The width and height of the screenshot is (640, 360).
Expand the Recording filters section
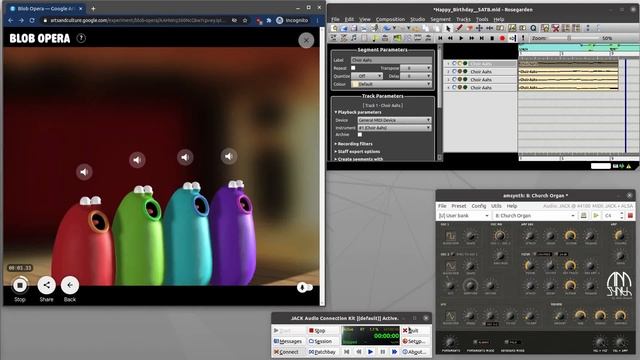[353, 144]
